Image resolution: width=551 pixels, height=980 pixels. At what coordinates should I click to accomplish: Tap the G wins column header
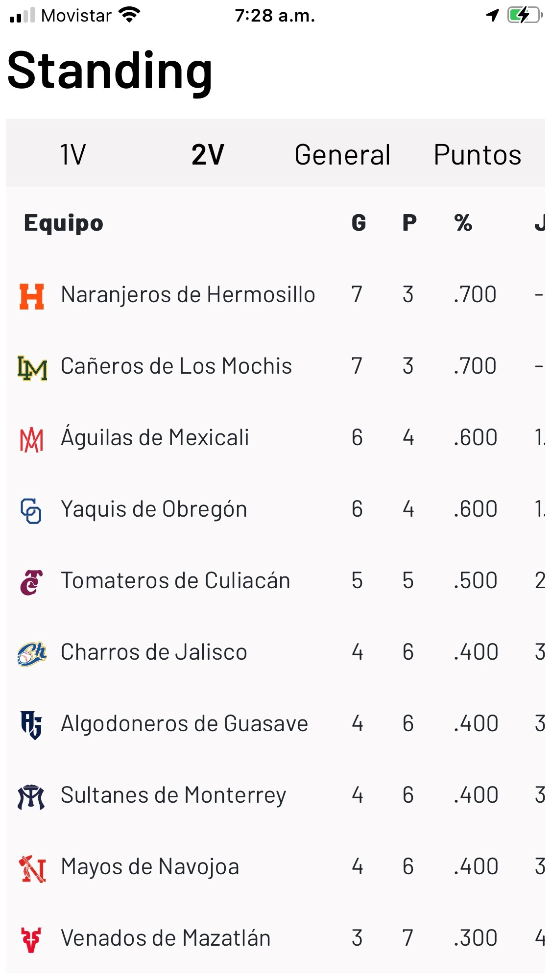(359, 223)
